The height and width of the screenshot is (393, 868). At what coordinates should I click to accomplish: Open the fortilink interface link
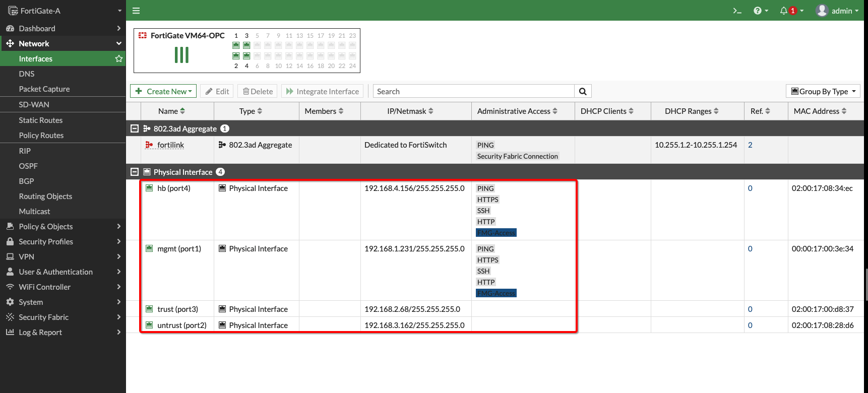170,145
